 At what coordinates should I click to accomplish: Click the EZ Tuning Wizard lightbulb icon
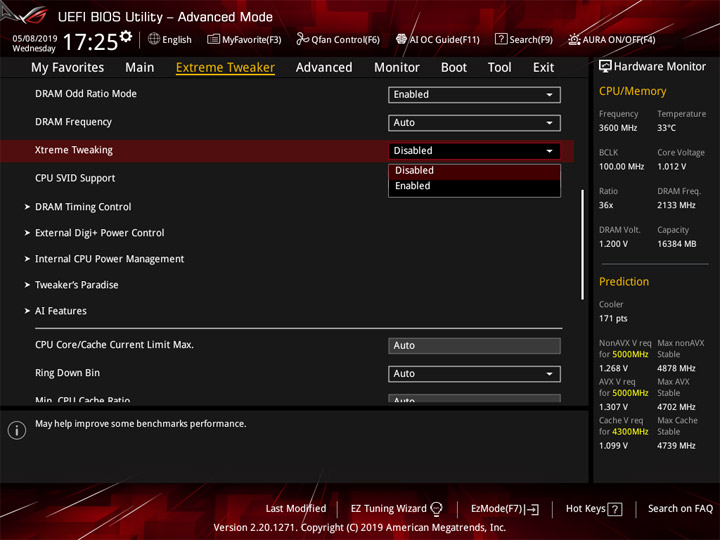point(436,509)
